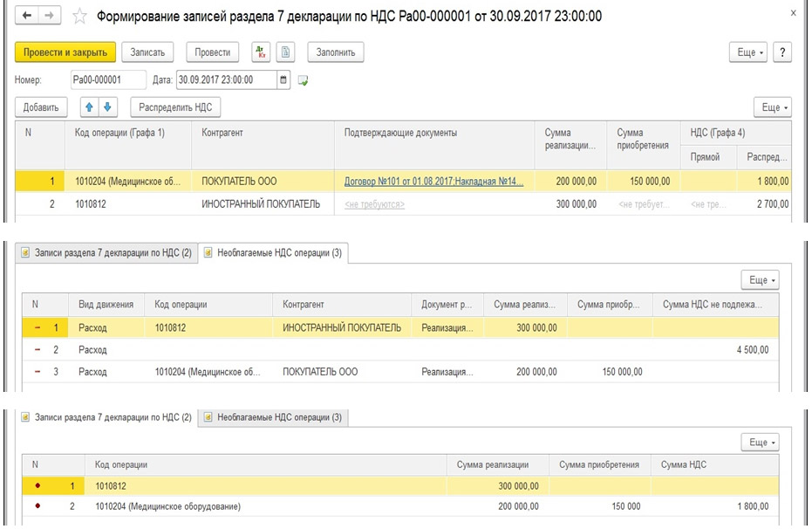Open the Дт/Кт postings icon

click(x=261, y=52)
